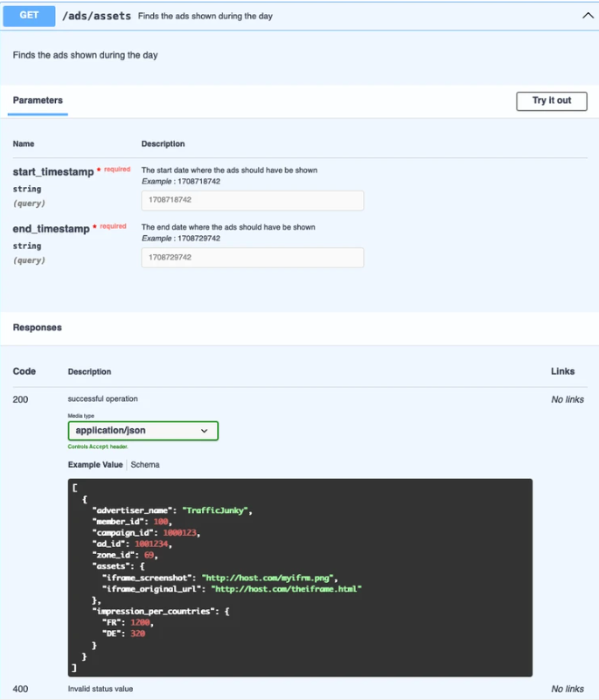
Task: Switch to the Schema tab
Action: point(145,465)
